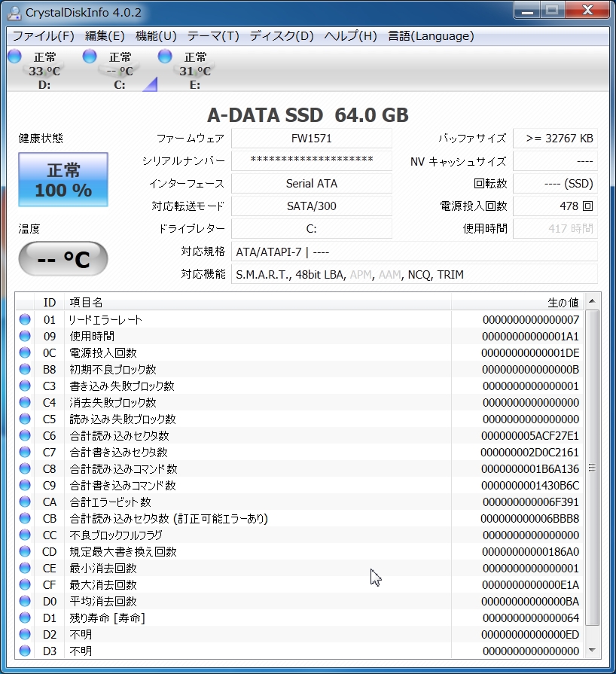Viewport: 616px width, 674px height.
Task: Click status orb for 0C 電源投入回数
Action: click(x=25, y=352)
